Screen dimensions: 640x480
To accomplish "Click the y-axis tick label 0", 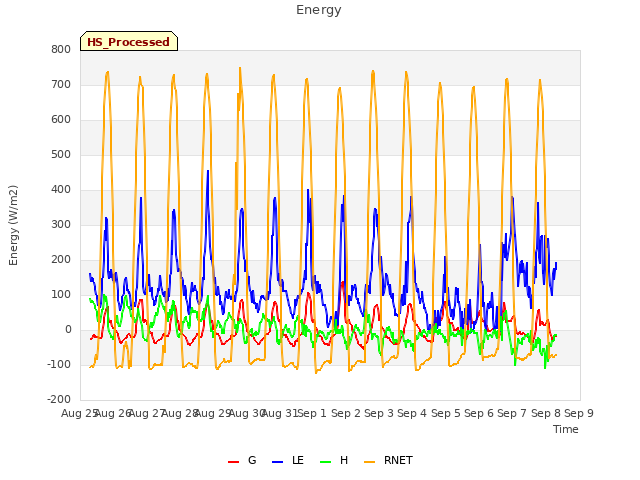I will coord(68,330).
